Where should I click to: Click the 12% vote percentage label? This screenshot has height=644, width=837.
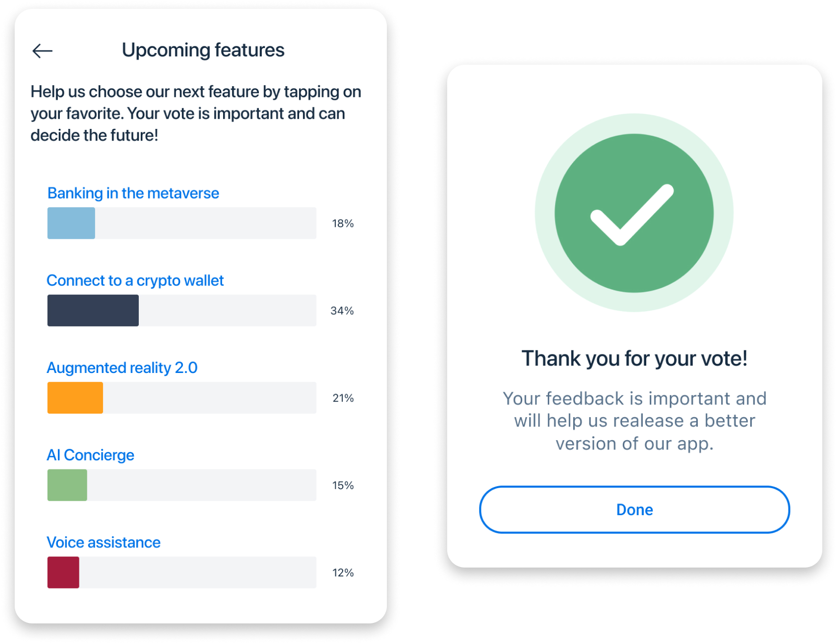click(x=343, y=572)
